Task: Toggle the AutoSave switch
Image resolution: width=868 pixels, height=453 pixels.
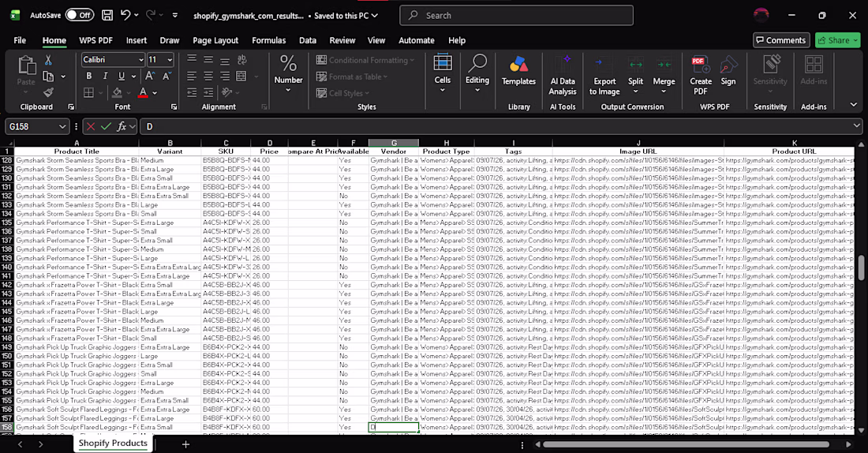Action: coord(80,15)
